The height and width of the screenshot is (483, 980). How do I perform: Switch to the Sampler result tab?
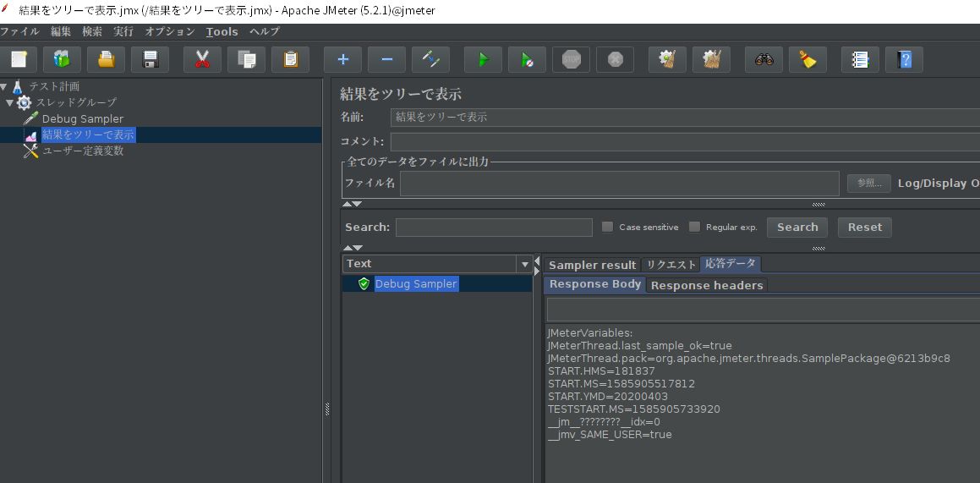coord(592,265)
